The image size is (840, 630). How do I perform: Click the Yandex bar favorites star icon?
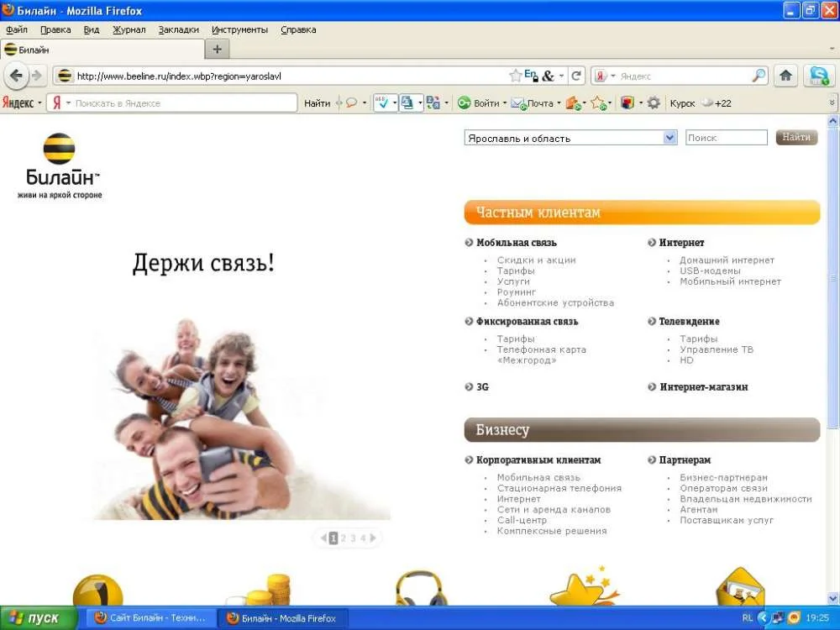click(598, 102)
